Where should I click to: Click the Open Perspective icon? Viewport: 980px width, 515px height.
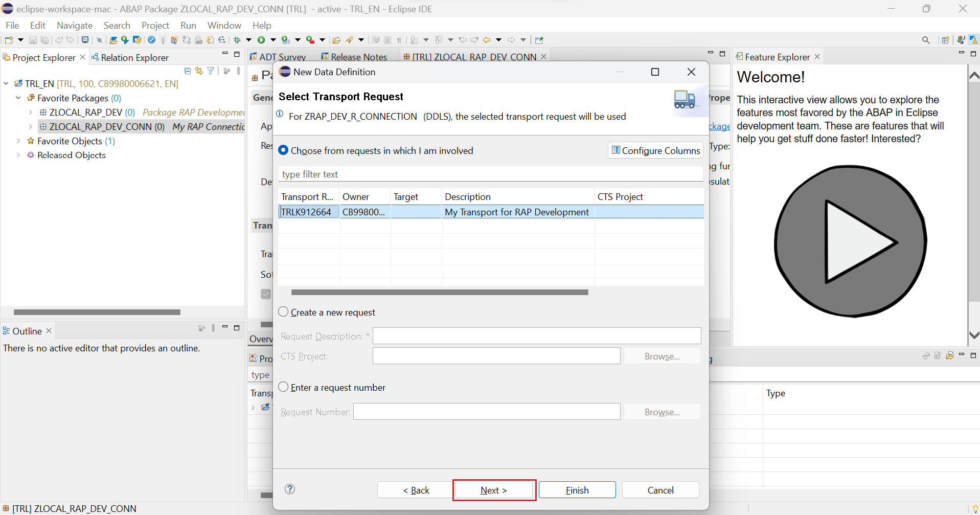click(946, 40)
